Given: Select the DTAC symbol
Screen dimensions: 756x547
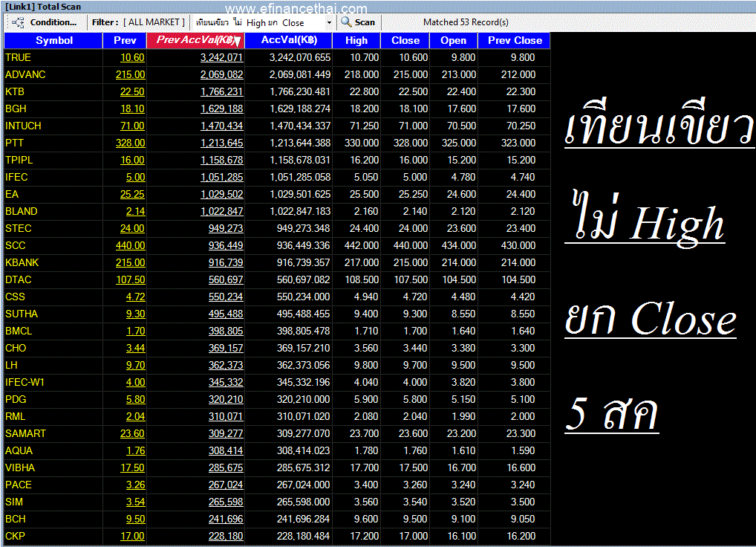Looking at the screenshot, I should pos(19,279).
